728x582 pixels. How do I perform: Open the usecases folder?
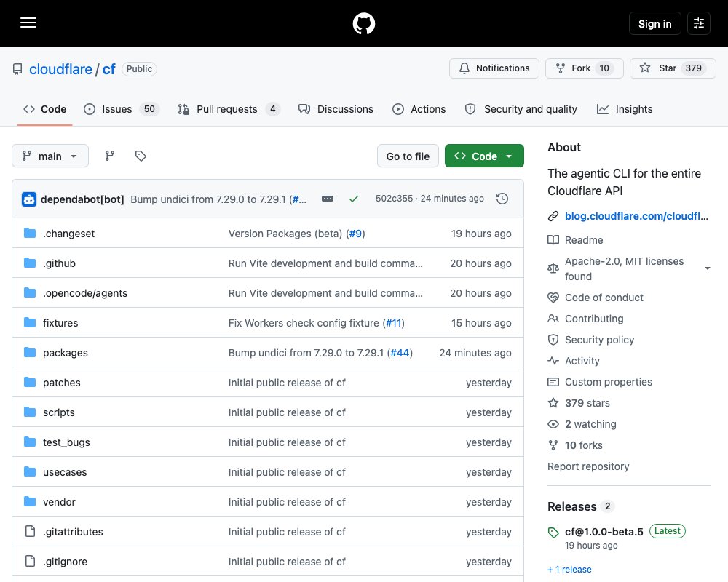65,472
